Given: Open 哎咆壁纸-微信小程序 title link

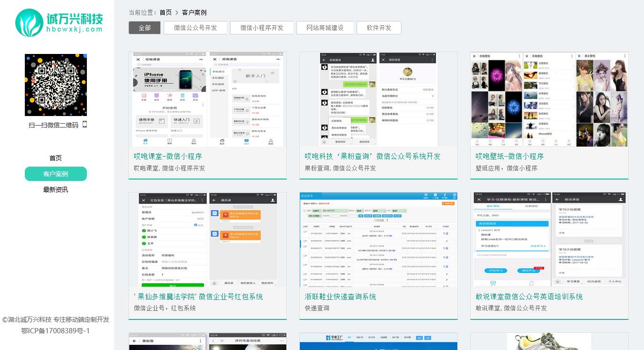Looking at the screenshot, I should click(x=510, y=156).
